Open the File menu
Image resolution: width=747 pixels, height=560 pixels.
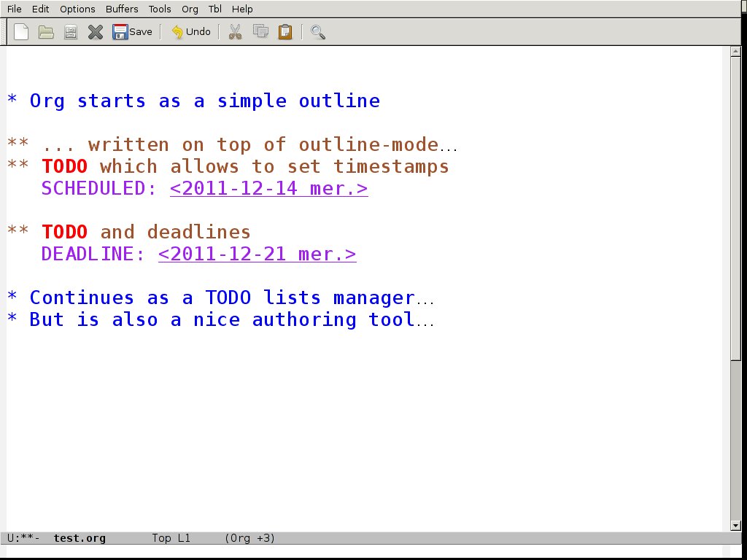point(15,9)
